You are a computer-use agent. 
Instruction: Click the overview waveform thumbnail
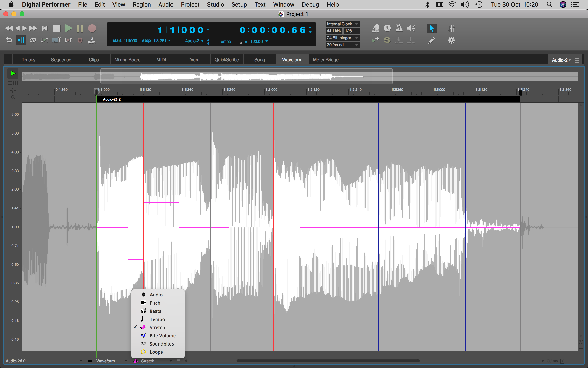point(300,76)
